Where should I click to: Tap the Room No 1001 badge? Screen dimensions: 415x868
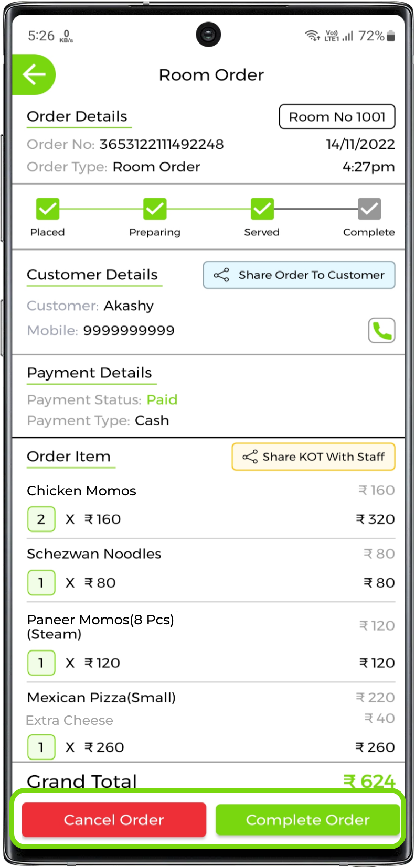337,116
